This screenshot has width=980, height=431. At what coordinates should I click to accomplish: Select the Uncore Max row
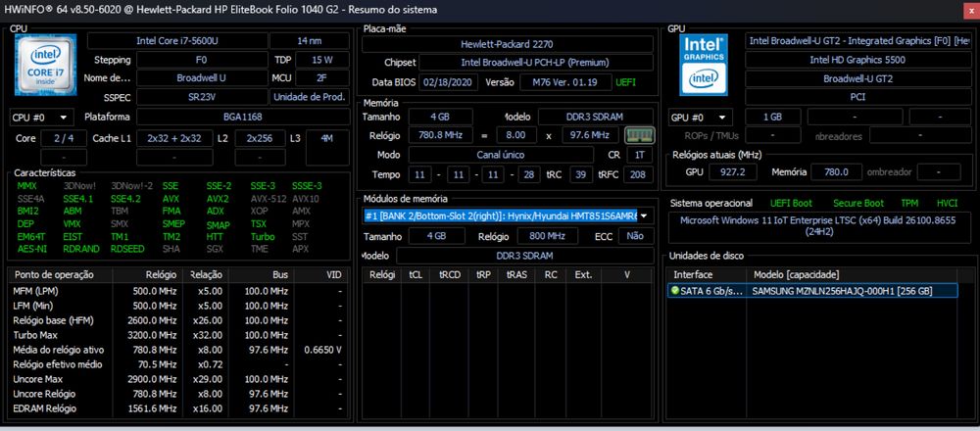178,379
